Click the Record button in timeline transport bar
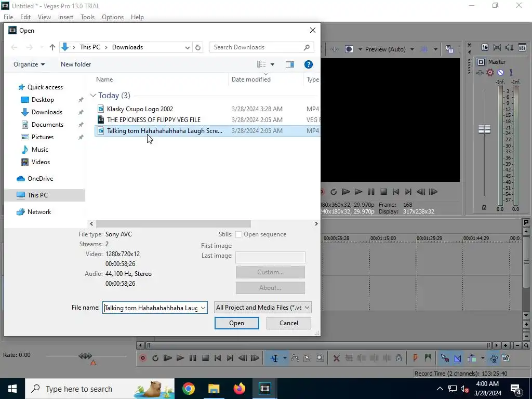 (x=143, y=358)
